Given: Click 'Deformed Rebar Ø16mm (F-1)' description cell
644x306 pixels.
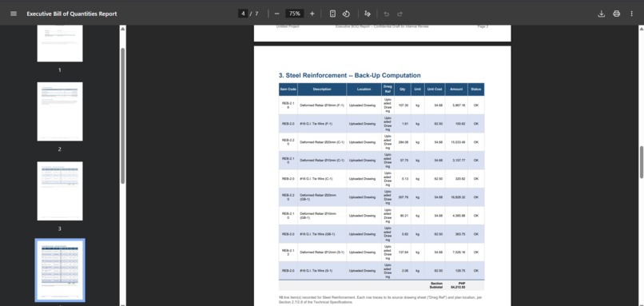Looking at the screenshot, I should tap(322, 105).
